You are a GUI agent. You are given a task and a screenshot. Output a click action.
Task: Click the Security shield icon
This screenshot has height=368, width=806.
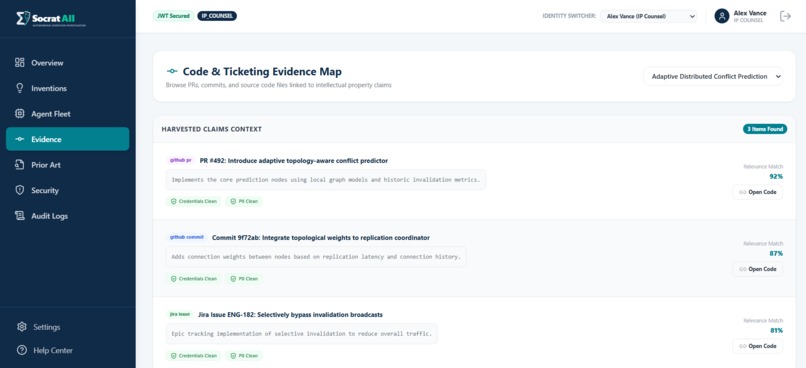[20, 190]
